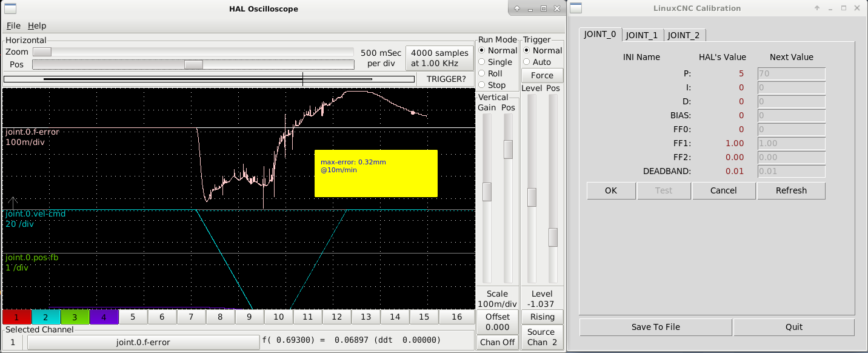Viewport: 868px width, 353px height.
Task: Select channel 5
Action: [133, 317]
